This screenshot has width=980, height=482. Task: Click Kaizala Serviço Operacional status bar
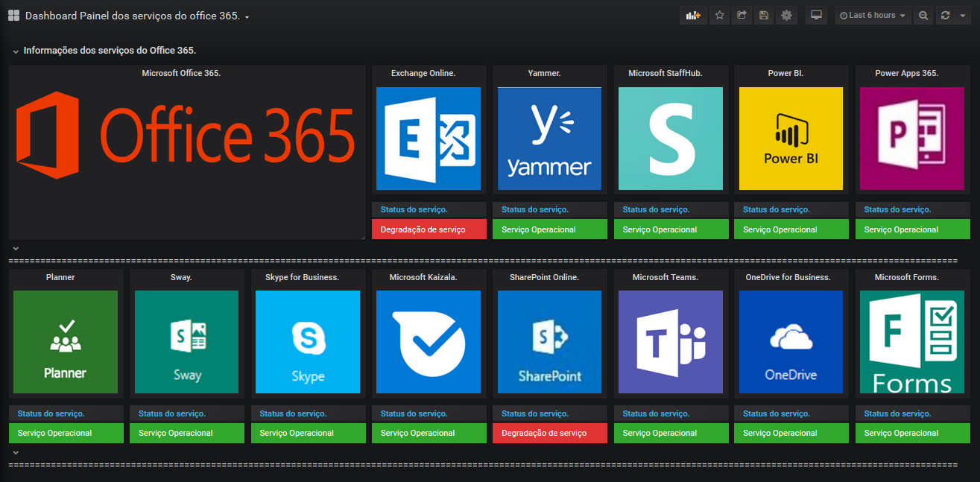point(429,433)
